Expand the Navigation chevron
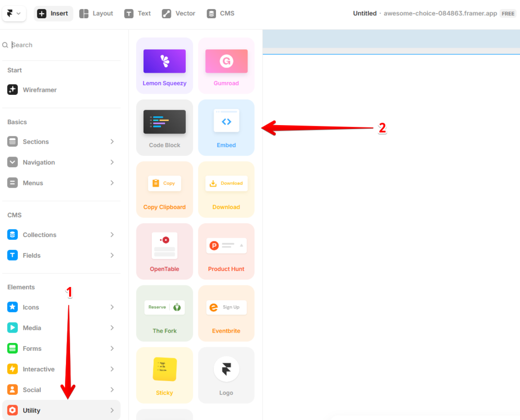This screenshot has height=420, width=520. 112,162
